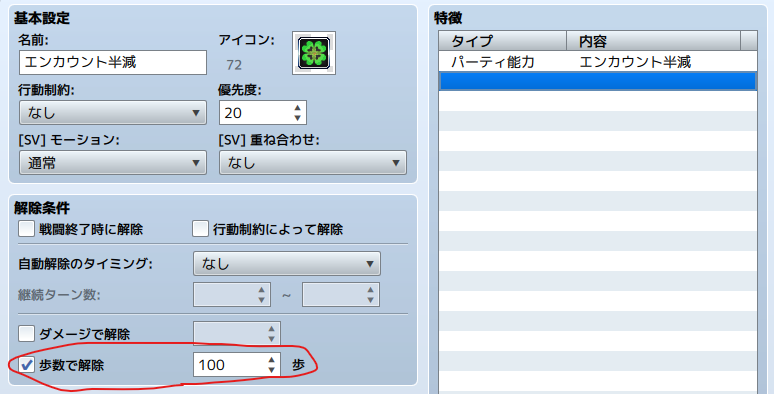This screenshot has width=774, height=394.
Task: Open [SV] モーション dropdown set to 通常
Action: click(x=113, y=163)
